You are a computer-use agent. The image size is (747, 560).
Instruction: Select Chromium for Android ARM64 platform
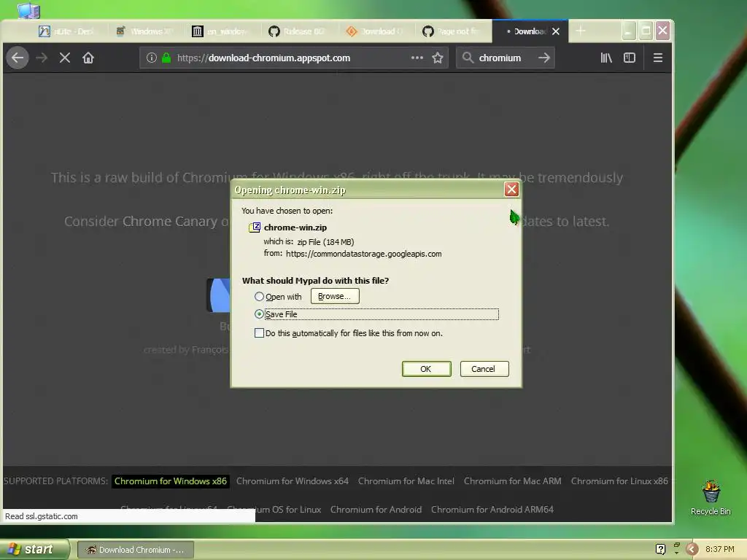point(492,510)
